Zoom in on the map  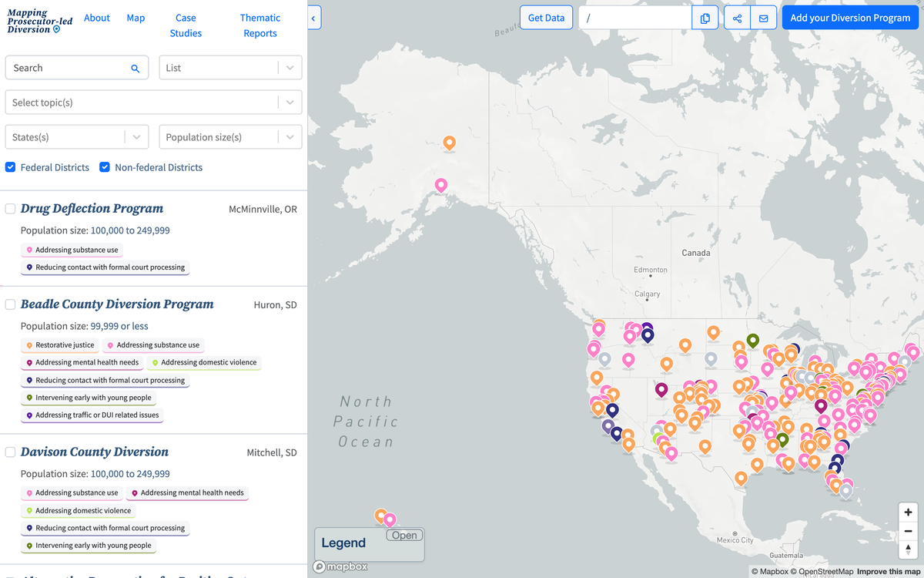(909, 512)
